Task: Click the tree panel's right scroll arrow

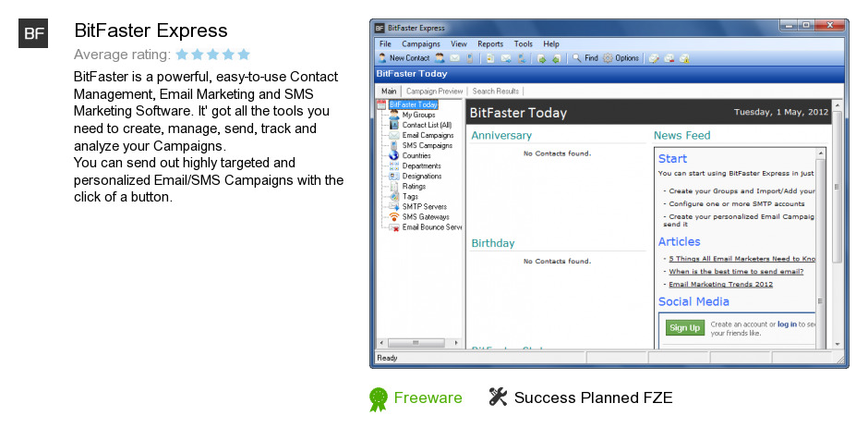Action: tap(456, 343)
